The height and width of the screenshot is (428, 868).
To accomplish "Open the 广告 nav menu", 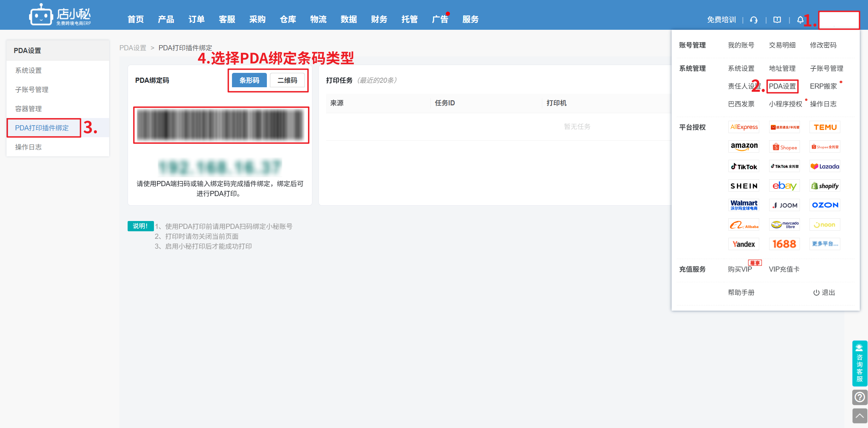I will pos(440,20).
